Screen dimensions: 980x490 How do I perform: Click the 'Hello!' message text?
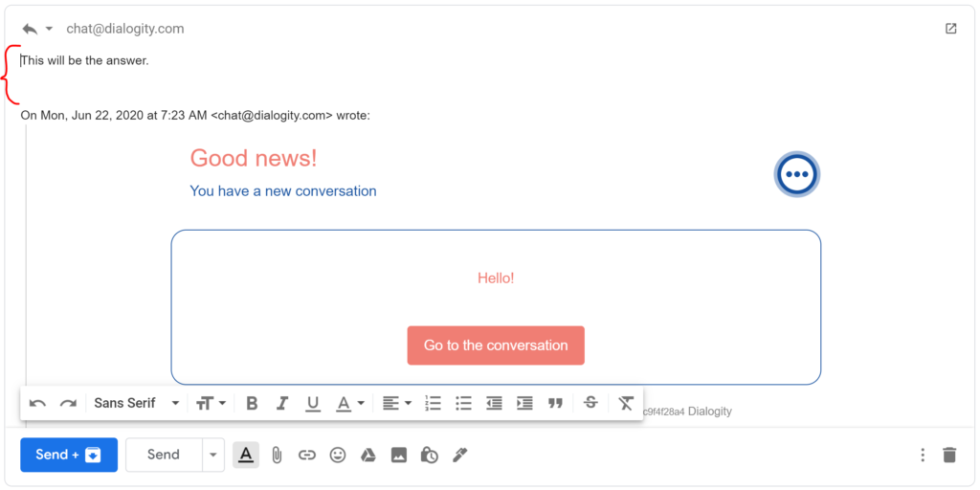point(496,278)
